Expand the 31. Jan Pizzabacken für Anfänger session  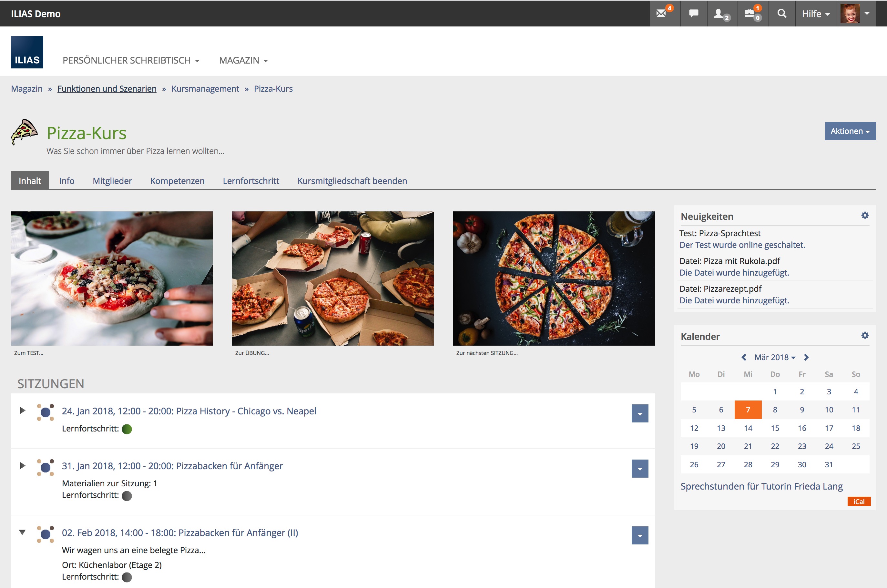point(22,465)
